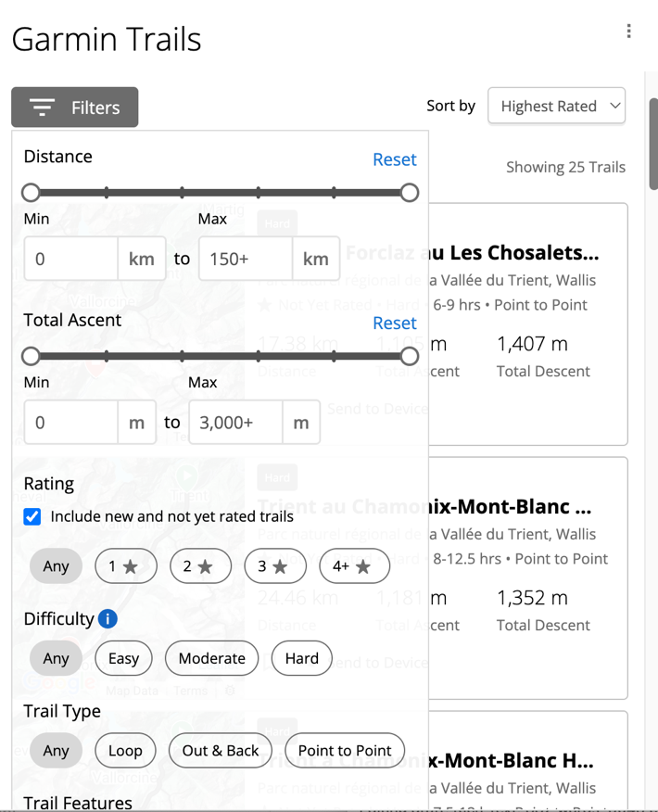658x812 pixels.
Task: Collapse the Filters panel button
Action: tap(74, 108)
